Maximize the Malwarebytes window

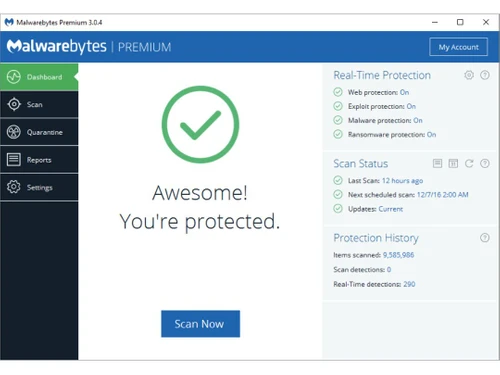point(460,22)
